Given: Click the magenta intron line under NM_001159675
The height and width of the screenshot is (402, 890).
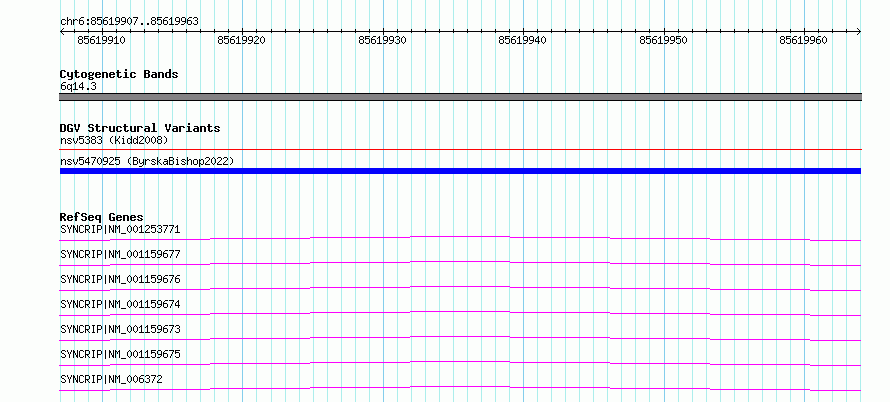Looking at the screenshot, I should tap(460, 362).
